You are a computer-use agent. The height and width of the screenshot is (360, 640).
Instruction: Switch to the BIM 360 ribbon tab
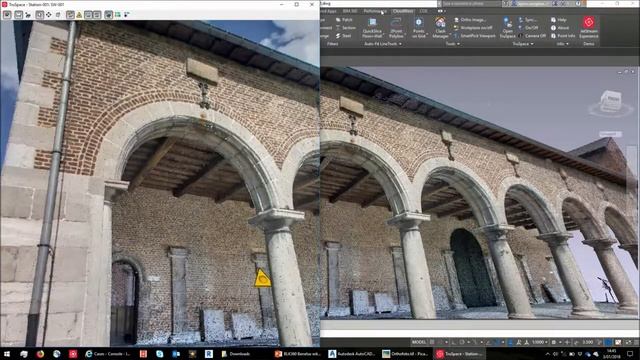tap(350, 11)
